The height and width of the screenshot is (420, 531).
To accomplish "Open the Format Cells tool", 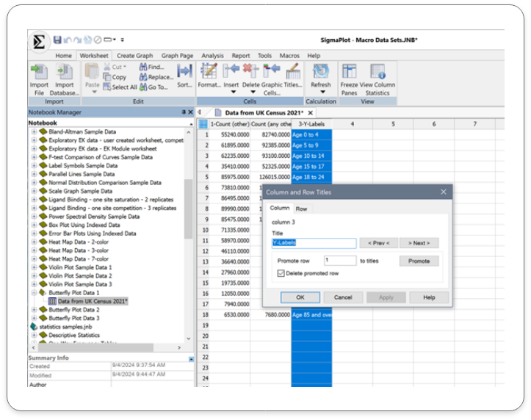I will point(209,72).
